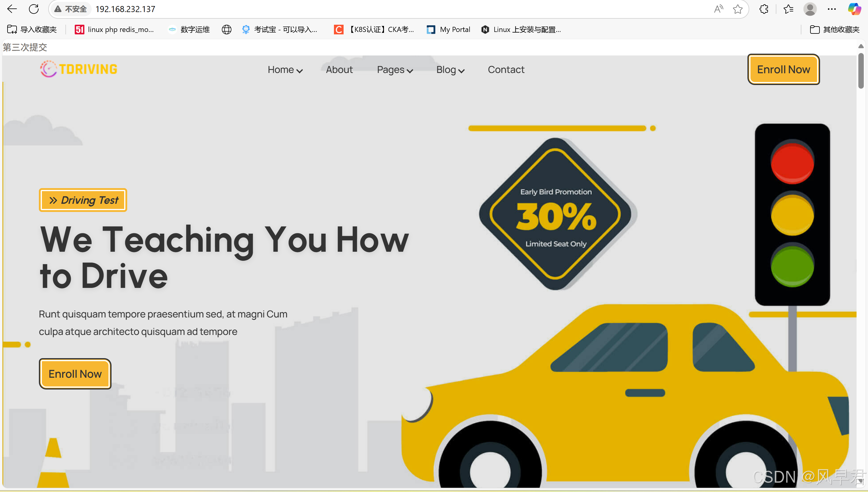This screenshot has width=868, height=492.
Task: Expand the Blog dropdown menu
Action: click(450, 70)
